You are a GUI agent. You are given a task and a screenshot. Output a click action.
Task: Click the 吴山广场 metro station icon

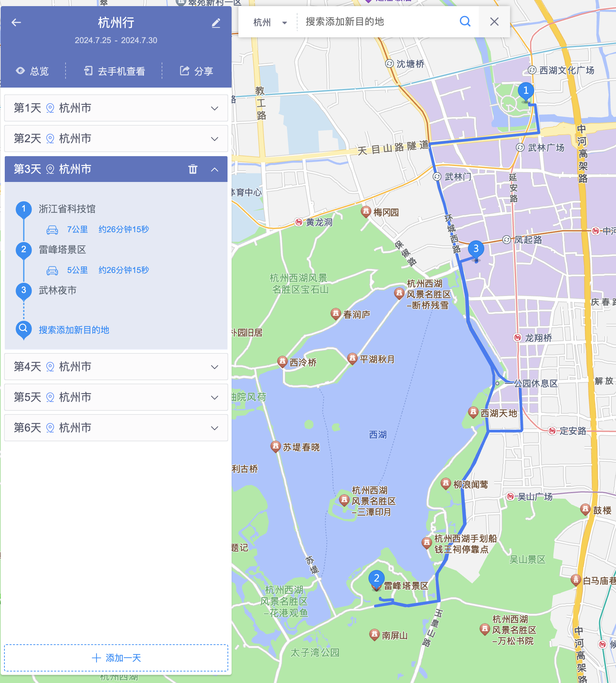tap(510, 496)
